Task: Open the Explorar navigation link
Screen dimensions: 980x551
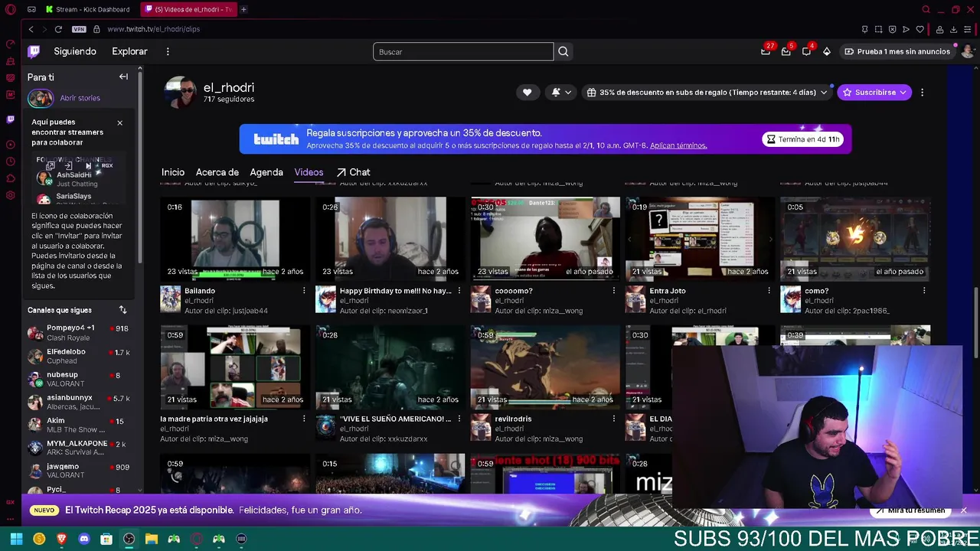Action: [129, 51]
